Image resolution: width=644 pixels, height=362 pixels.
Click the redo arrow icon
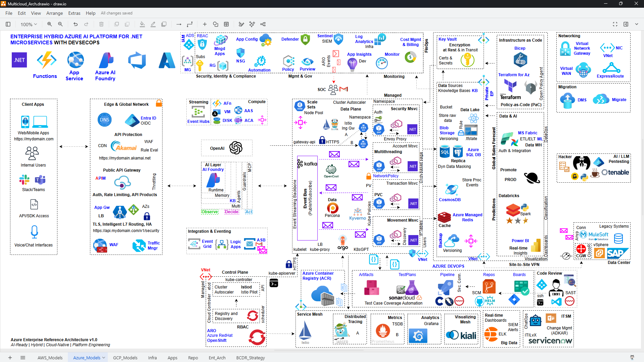click(x=86, y=24)
